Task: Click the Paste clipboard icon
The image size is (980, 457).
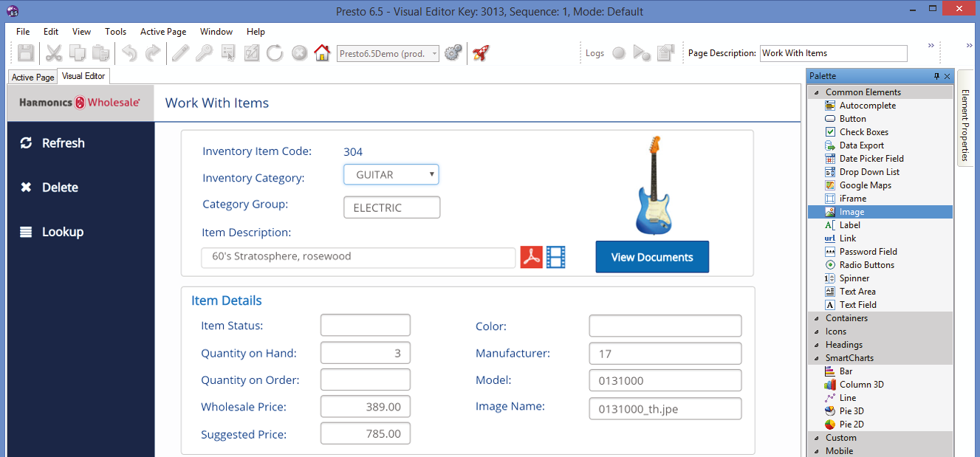Action: click(101, 53)
